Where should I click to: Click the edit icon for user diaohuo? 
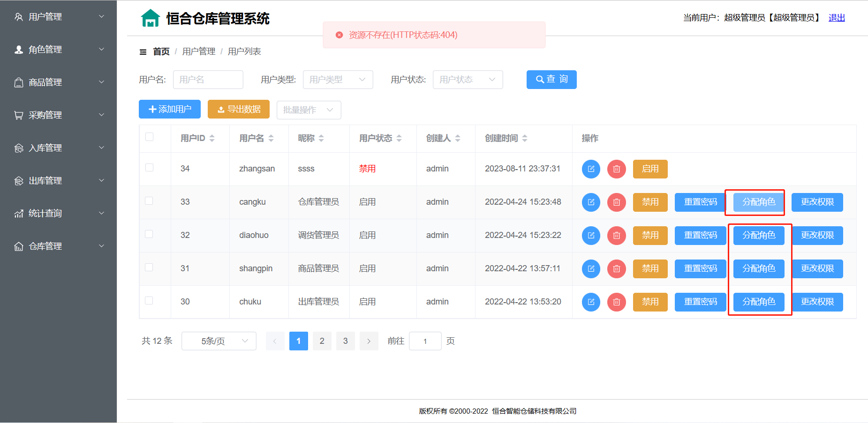[x=591, y=236]
